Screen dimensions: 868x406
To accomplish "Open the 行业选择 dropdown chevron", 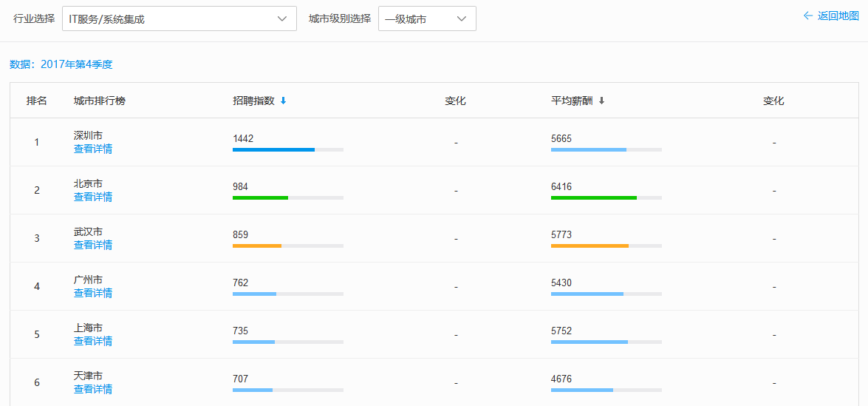I will tap(282, 18).
